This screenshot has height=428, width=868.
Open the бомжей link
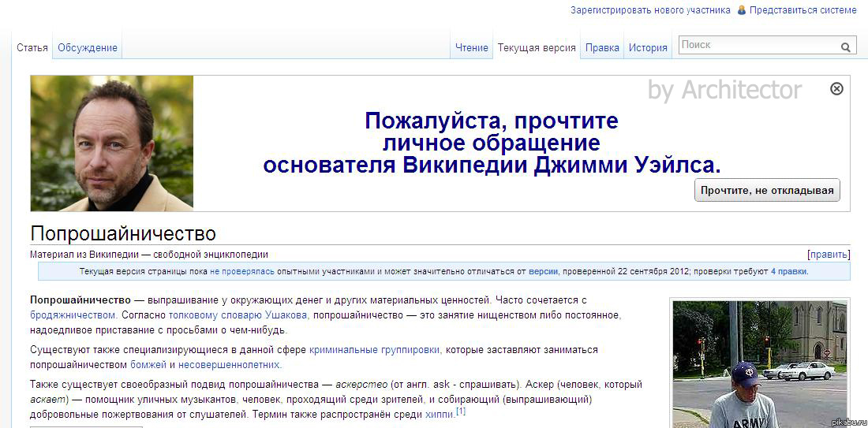148,365
